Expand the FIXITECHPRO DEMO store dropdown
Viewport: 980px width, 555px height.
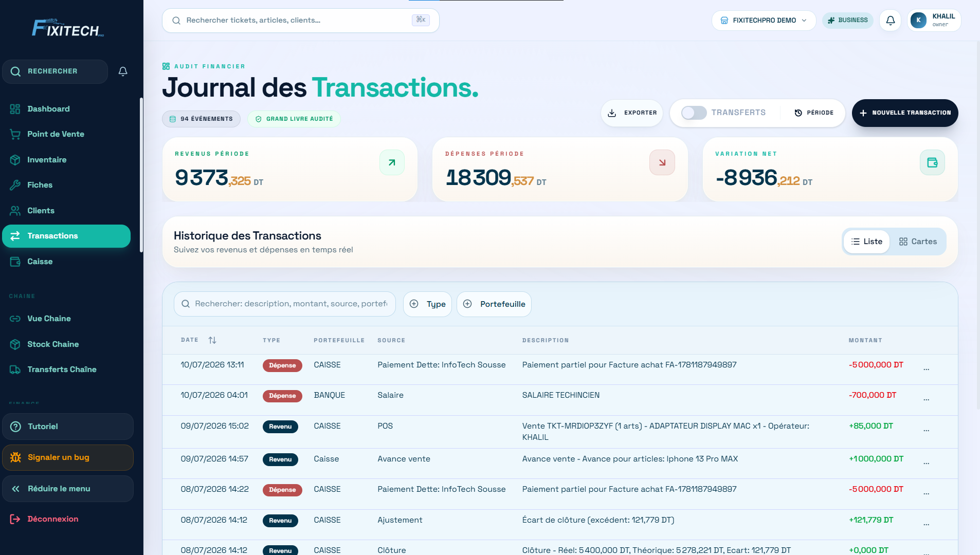(x=764, y=21)
